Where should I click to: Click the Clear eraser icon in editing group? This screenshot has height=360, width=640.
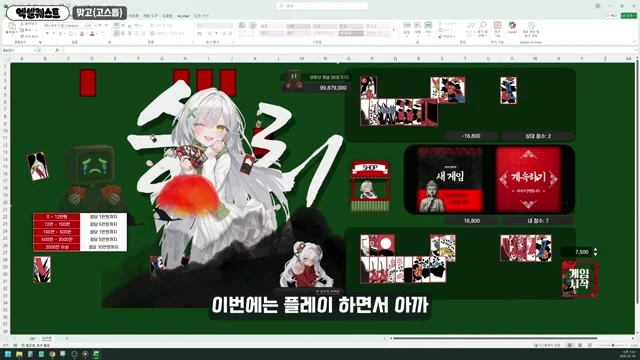(441, 36)
